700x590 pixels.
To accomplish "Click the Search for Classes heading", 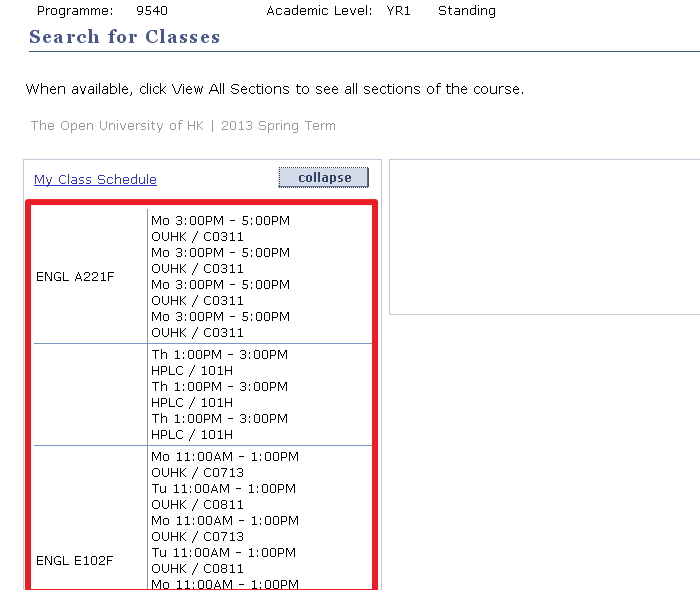I will [x=125, y=37].
